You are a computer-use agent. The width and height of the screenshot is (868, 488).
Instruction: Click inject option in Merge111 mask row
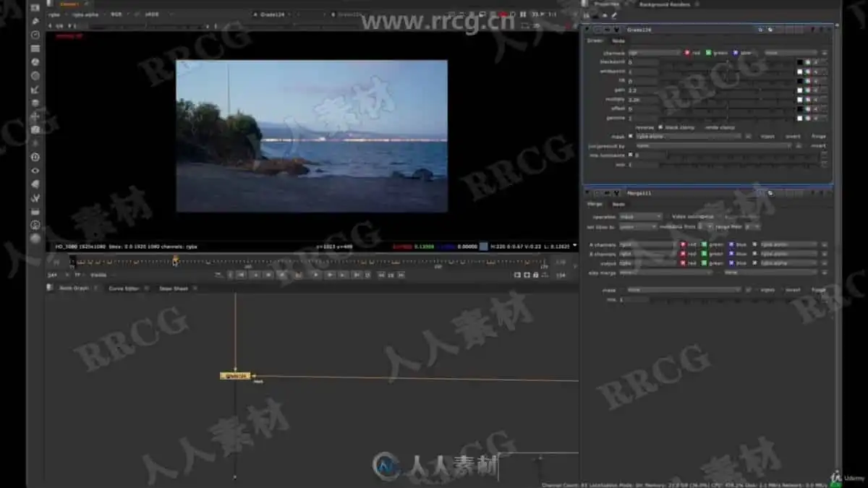point(767,290)
